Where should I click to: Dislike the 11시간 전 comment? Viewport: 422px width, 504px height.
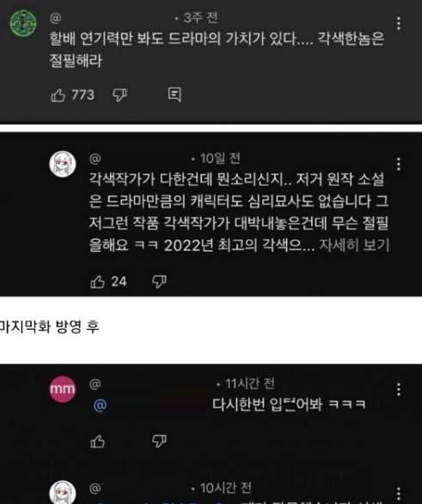[x=159, y=441]
